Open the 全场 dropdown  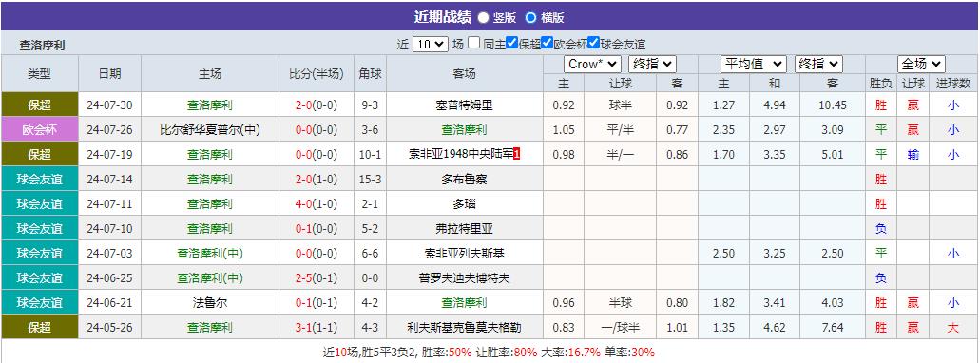(921, 65)
